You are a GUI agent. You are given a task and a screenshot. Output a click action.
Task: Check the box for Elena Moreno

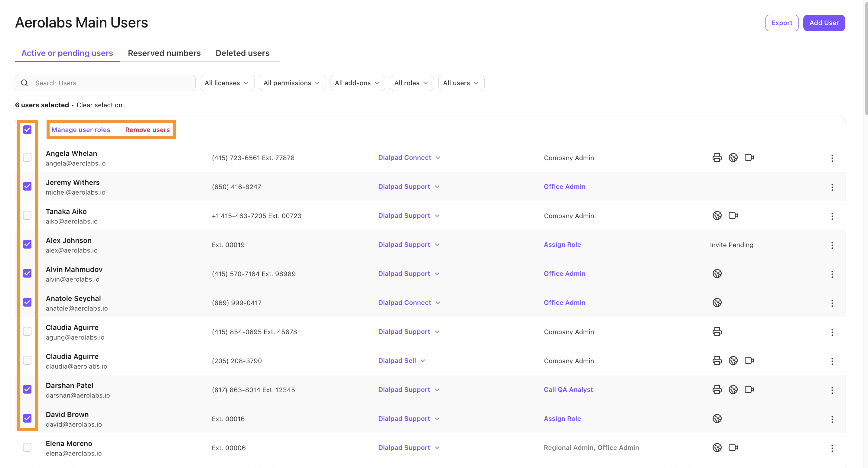[x=27, y=447]
